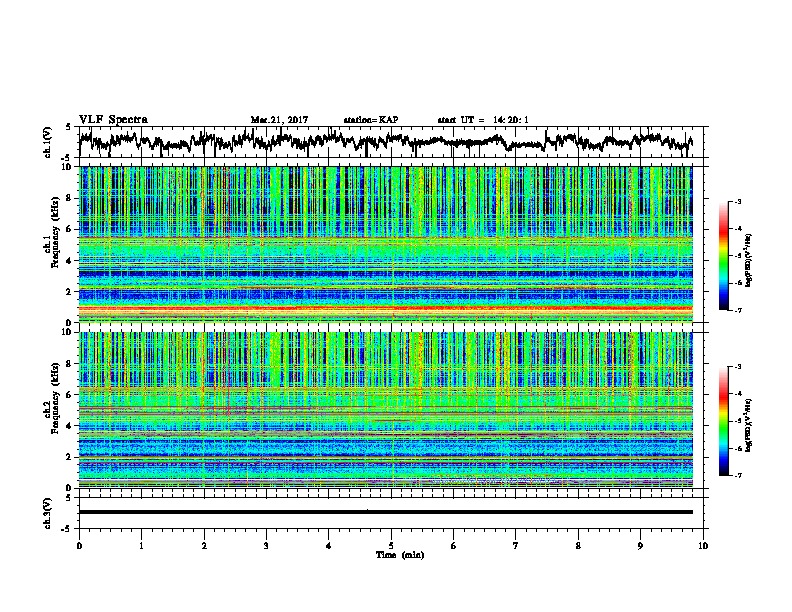Click the ch.2 spectrogram color scale bar
792x612 pixels.
pyautogui.click(x=723, y=421)
